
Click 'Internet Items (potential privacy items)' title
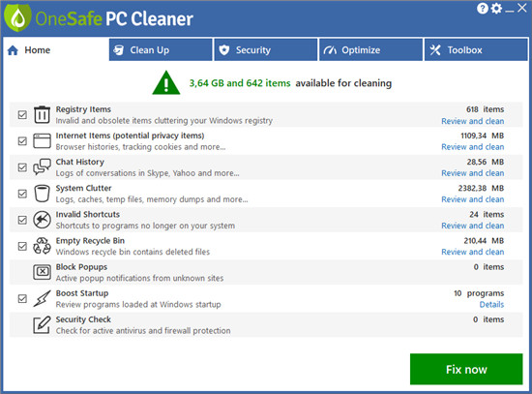130,136
